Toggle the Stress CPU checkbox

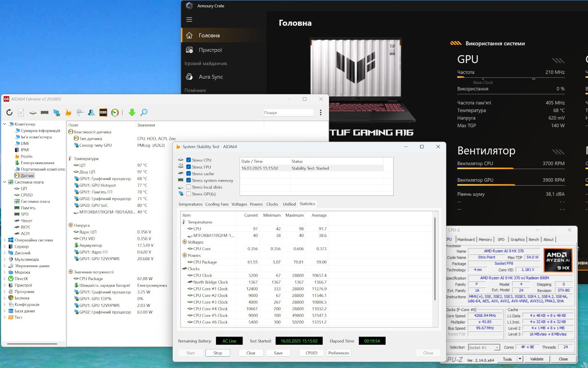189,160
